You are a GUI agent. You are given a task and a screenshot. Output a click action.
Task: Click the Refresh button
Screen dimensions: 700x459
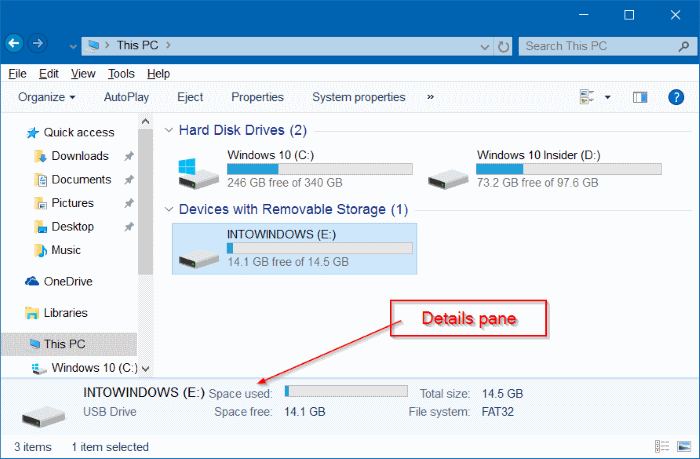coord(503,46)
